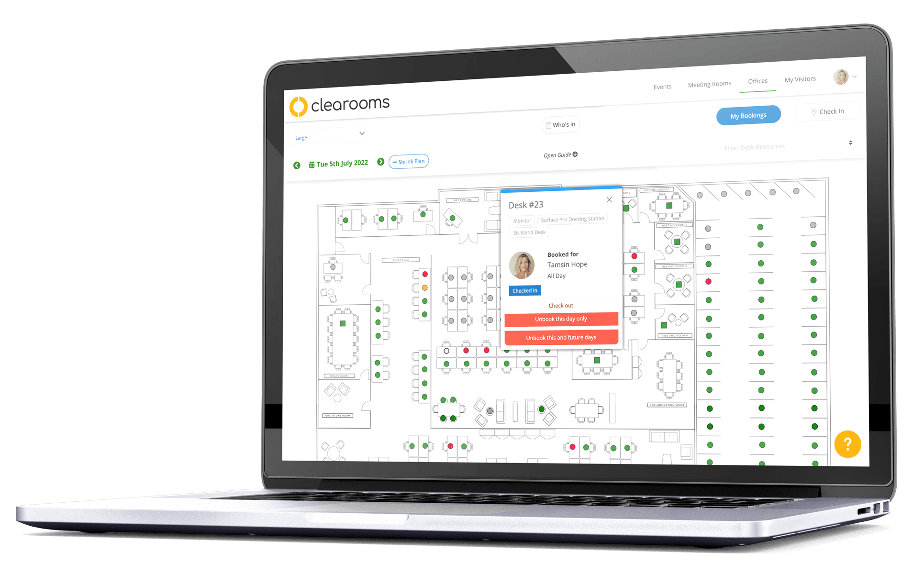Click the Unbook this and future days button
Screen dimensions: 924x574
point(561,338)
